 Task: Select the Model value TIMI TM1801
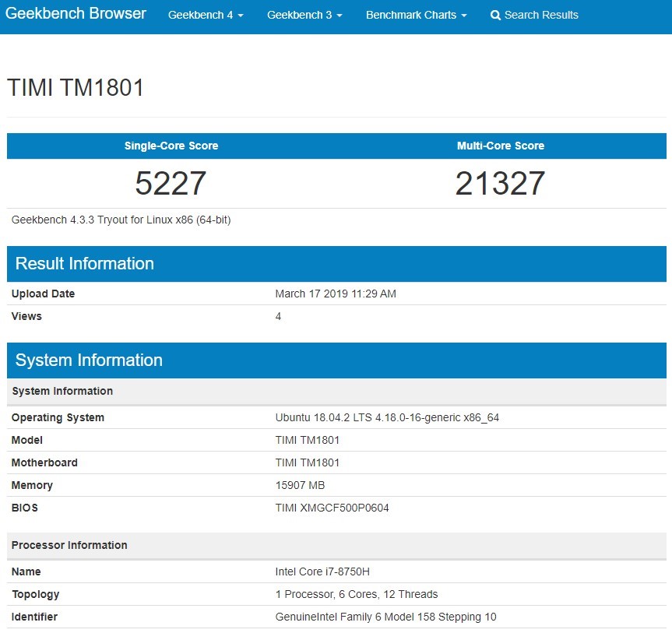point(308,440)
